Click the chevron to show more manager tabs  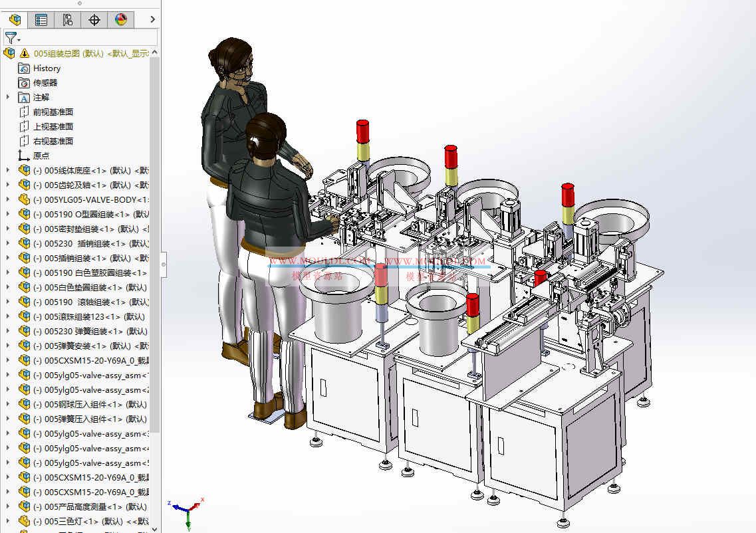pyautogui.click(x=152, y=20)
